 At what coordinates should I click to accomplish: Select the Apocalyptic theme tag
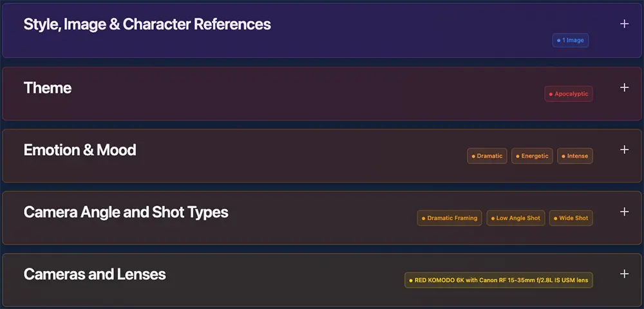coord(569,94)
